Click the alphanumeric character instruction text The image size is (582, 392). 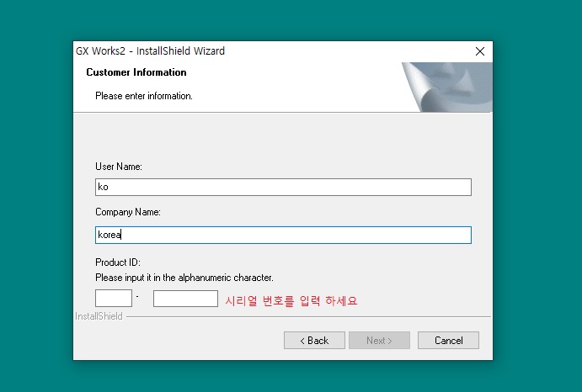pos(184,278)
